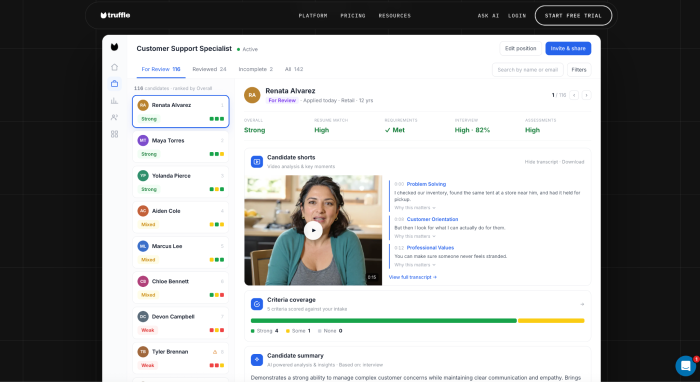Click the Candidate shorts video icon

[257, 162]
